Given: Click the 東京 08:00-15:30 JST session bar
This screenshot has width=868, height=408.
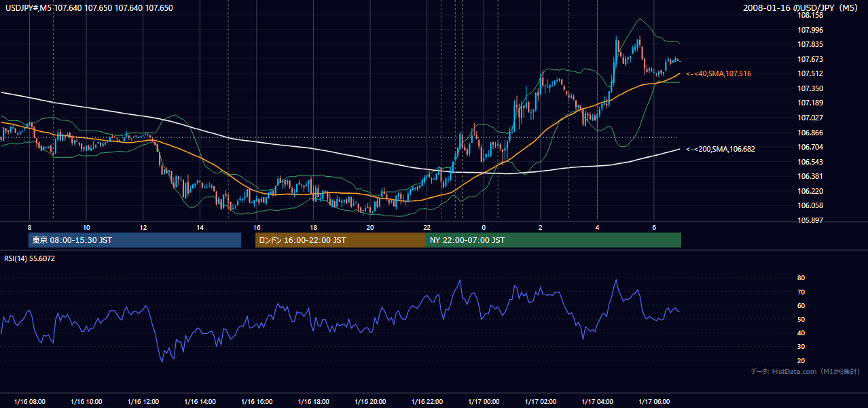Looking at the screenshot, I should click(x=134, y=240).
